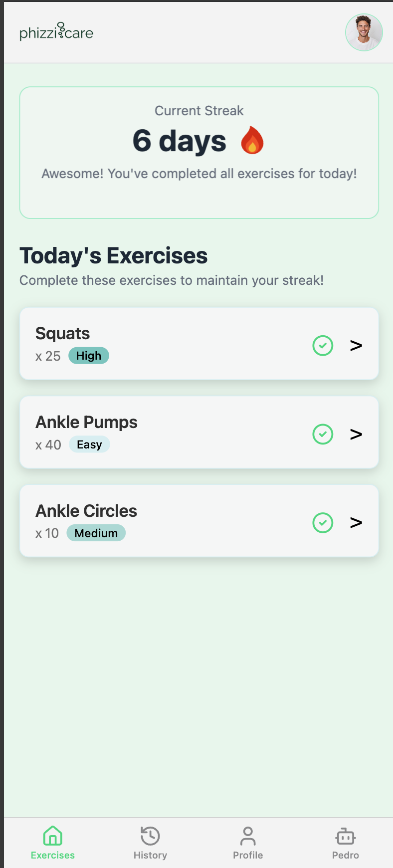The height and width of the screenshot is (868, 393).
Task: Open the Profile person icon
Action: click(248, 836)
